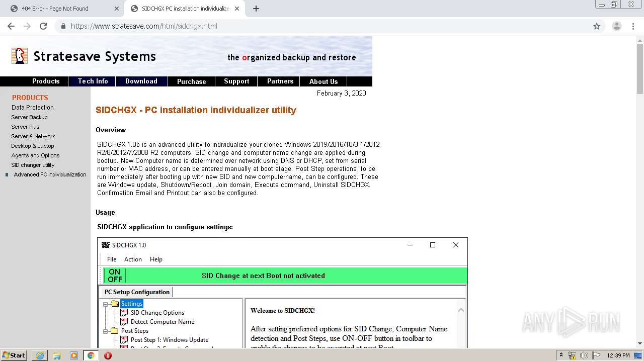
Task: Open the Chrome profile avatar icon
Action: [616, 26]
